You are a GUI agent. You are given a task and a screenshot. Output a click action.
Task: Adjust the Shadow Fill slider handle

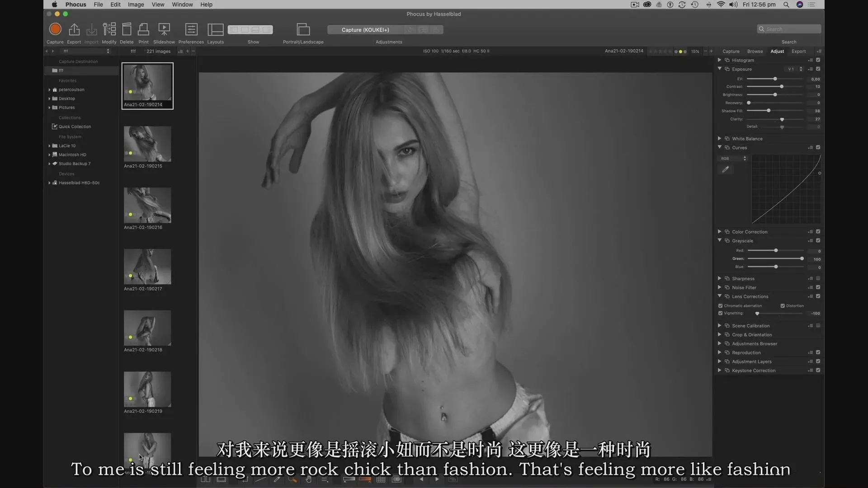click(x=769, y=111)
